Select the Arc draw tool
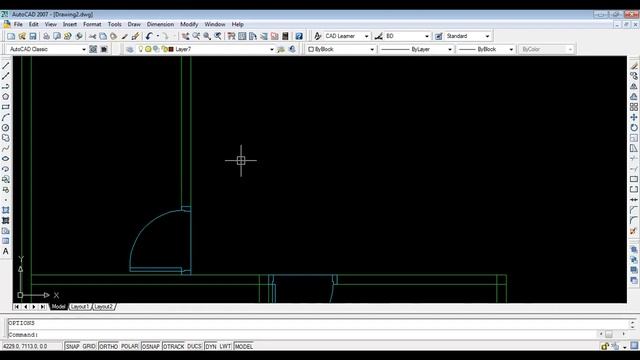Screen dimensions: 640x360 (6, 118)
